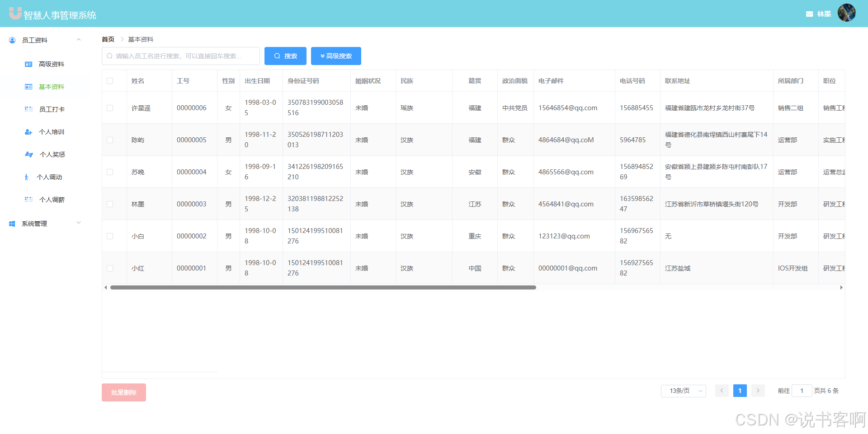The height and width of the screenshot is (434, 868).
Task: Collapse the 员工资料 sidebar menu
Action: pyautogui.click(x=79, y=40)
